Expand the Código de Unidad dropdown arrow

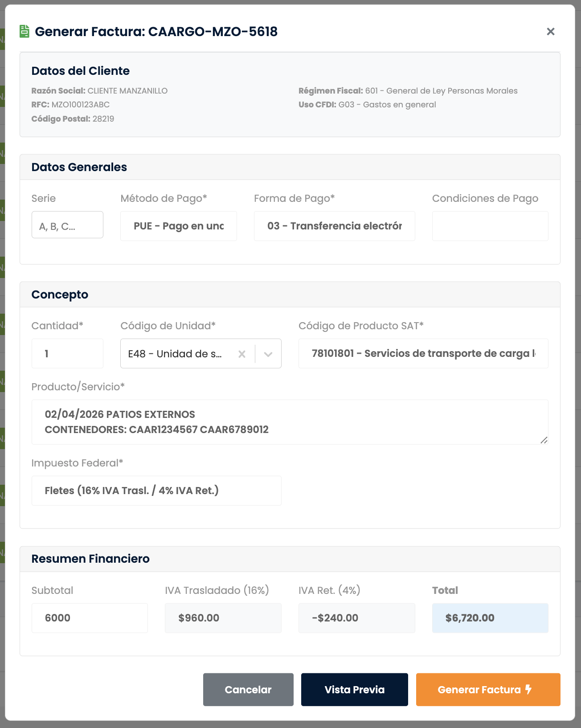click(x=268, y=354)
